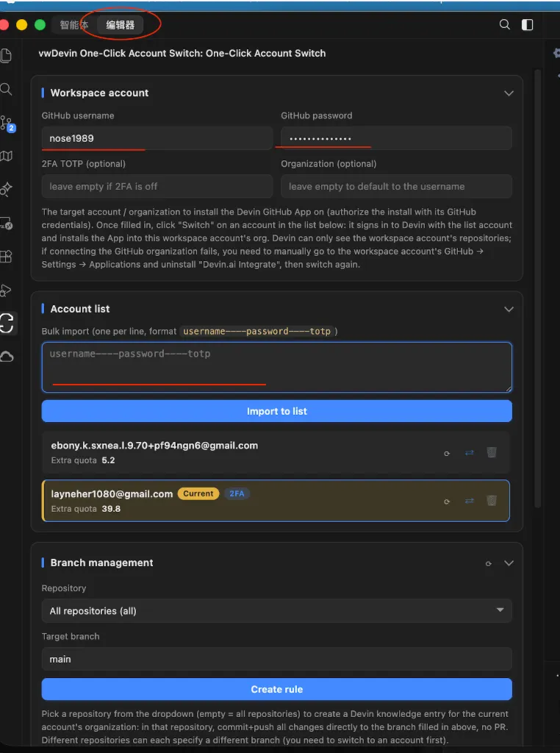Screen dimensions: 560x753
Task: Switch to the 编辑器 tab
Action: click(120, 25)
